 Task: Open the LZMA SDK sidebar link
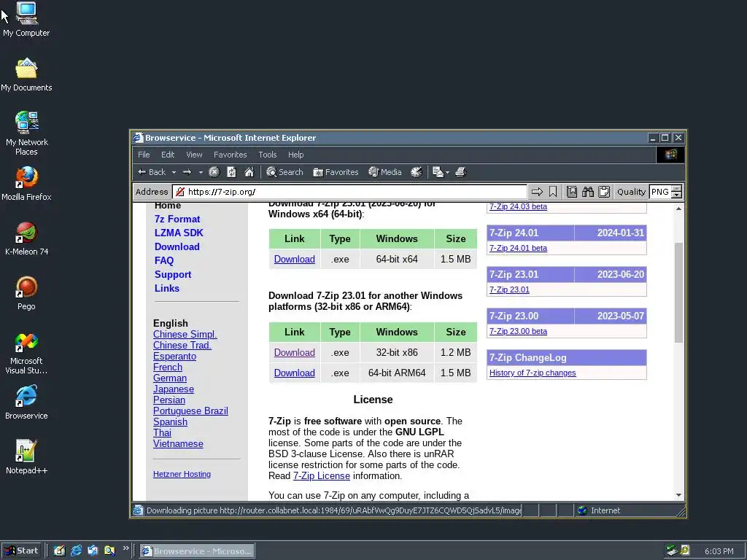click(179, 233)
